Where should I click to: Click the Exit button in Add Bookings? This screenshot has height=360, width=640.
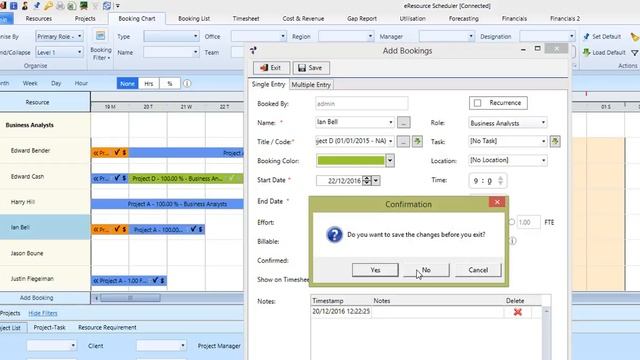pyautogui.click(x=271, y=68)
